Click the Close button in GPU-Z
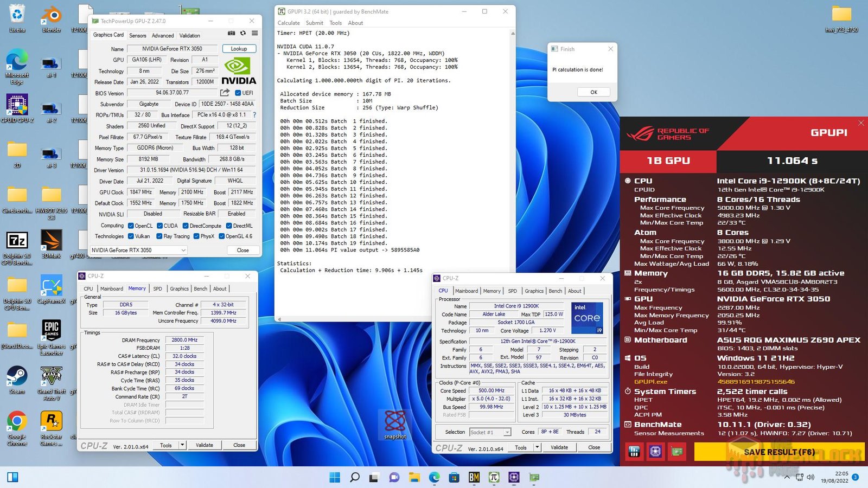Screen dimensions: 868x488 coord(242,250)
